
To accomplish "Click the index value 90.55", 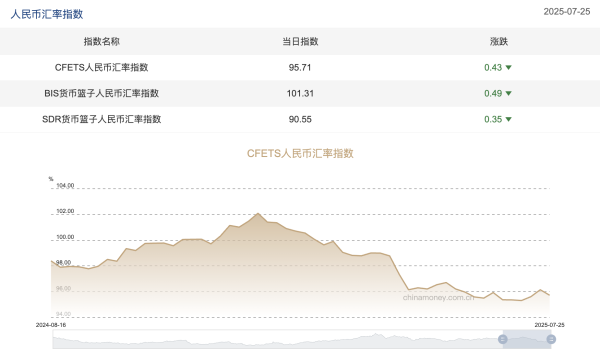I will tap(300, 119).
